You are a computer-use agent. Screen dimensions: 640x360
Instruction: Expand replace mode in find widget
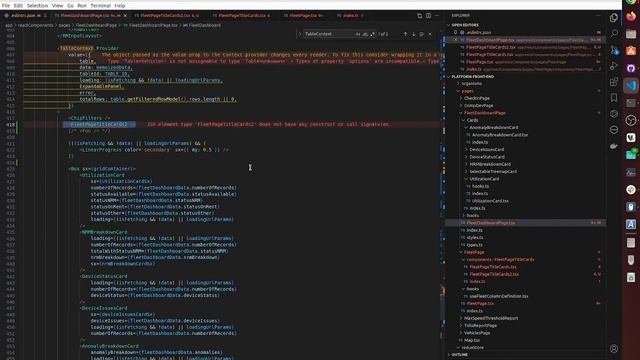[x=300, y=34]
